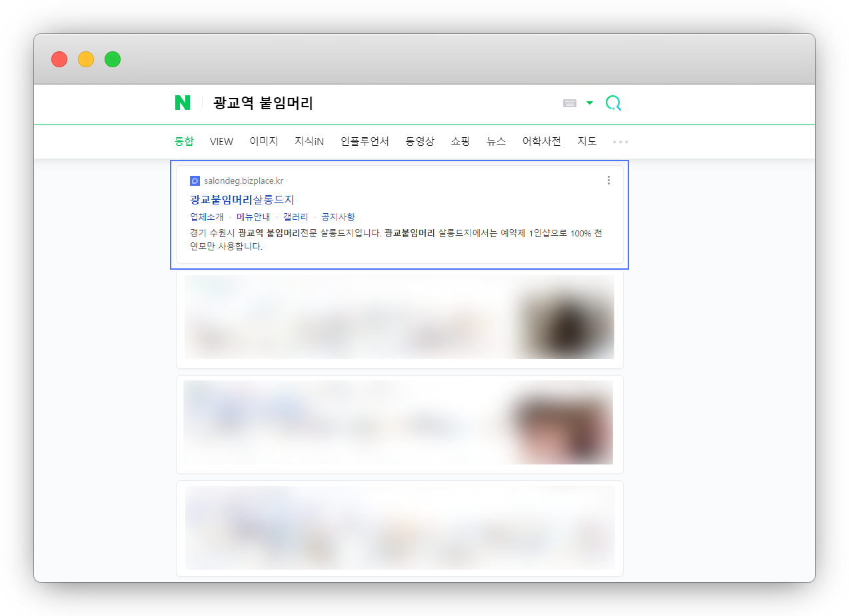Switch to the 이미지 tab

[264, 141]
